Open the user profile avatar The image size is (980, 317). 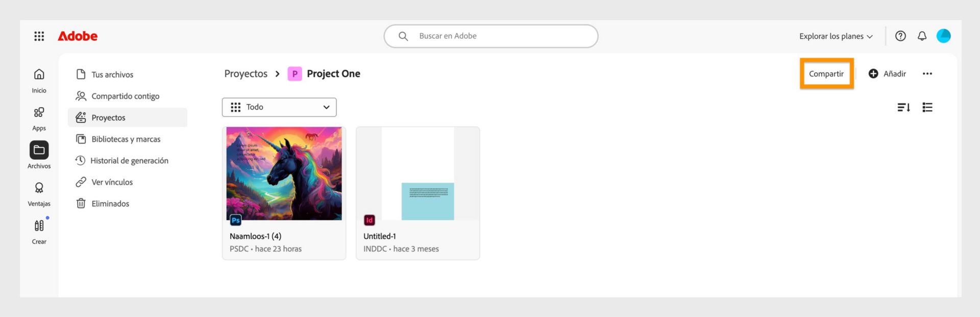point(943,36)
